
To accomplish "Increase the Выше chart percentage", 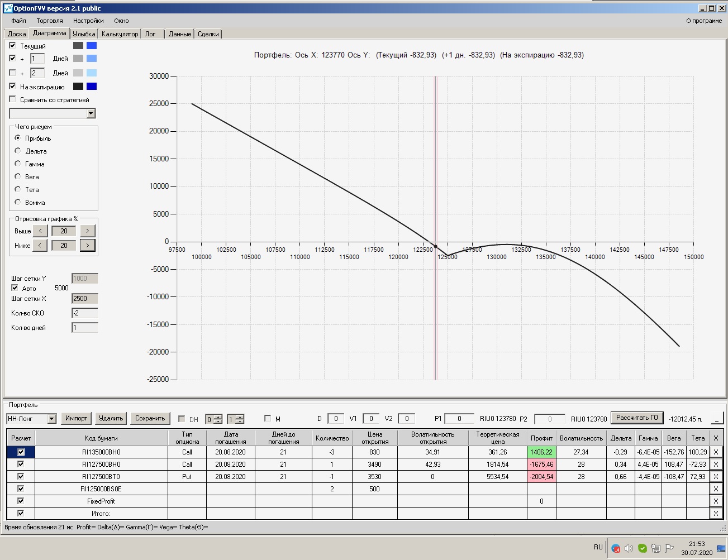I will (x=88, y=231).
